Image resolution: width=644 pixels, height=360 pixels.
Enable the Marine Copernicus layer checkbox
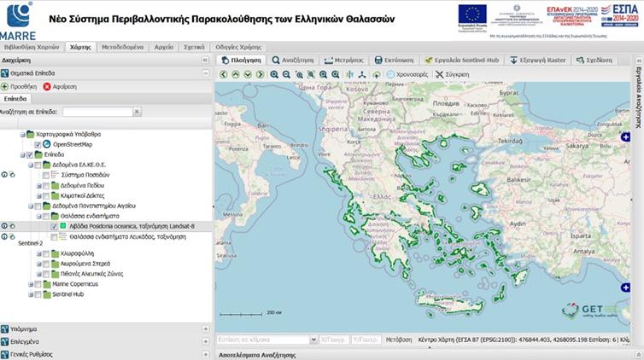tap(38, 284)
